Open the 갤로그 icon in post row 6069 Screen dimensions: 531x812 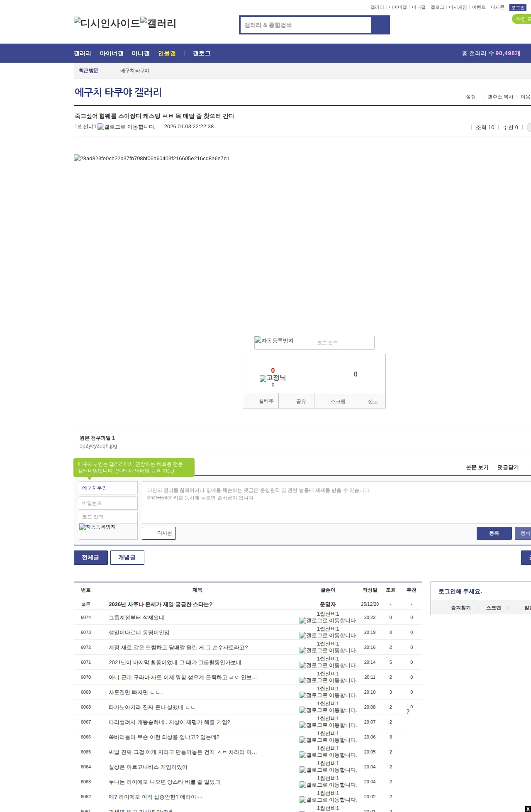coord(329,695)
